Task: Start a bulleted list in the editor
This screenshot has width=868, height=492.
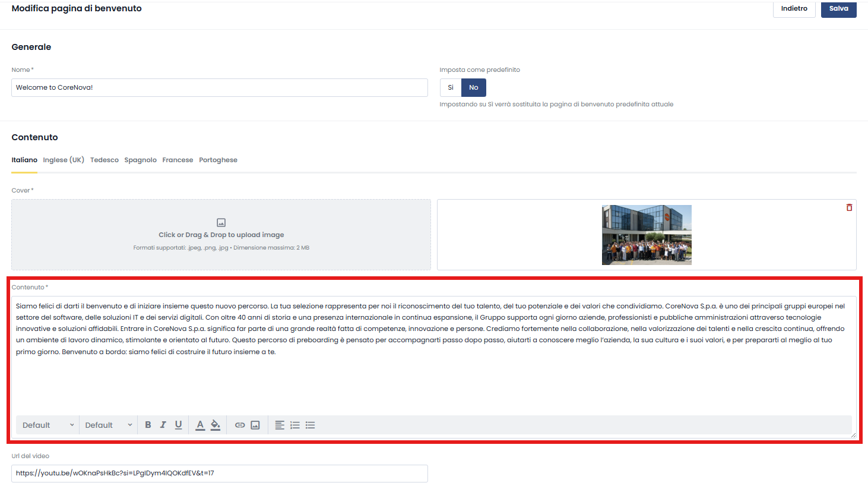Action: 311,425
